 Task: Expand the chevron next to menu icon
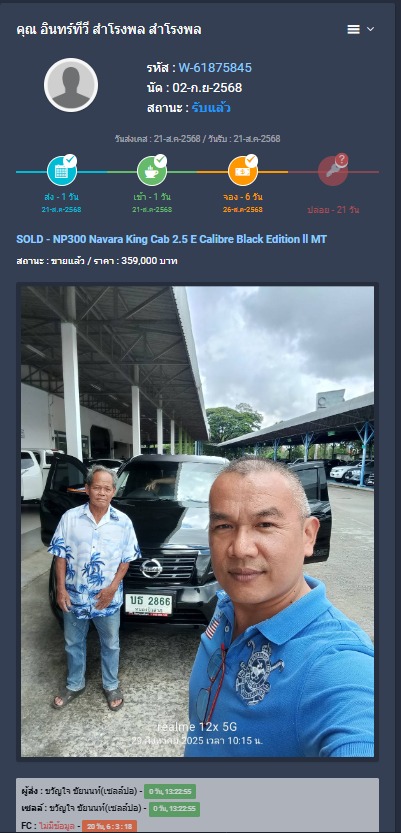tap(371, 29)
